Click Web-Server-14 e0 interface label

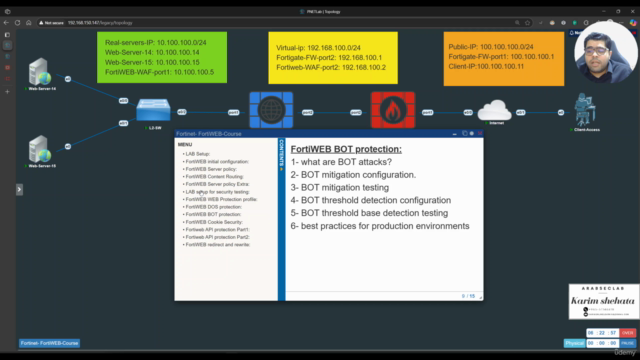pos(68,79)
